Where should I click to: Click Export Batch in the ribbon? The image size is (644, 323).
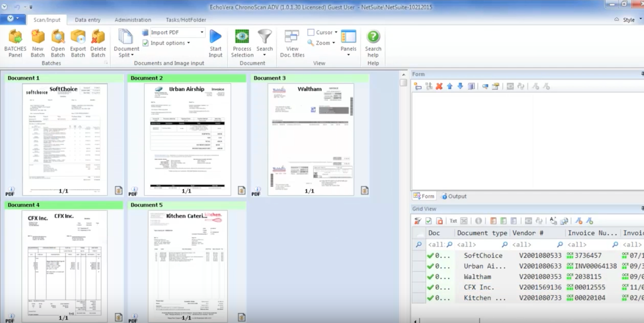pyautogui.click(x=78, y=43)
